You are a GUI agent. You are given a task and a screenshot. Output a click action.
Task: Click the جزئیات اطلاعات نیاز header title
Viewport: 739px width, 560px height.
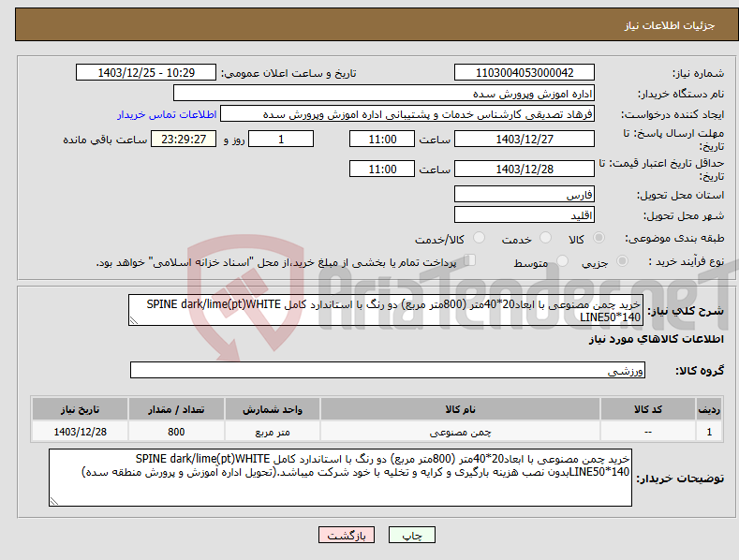(670, 25)
